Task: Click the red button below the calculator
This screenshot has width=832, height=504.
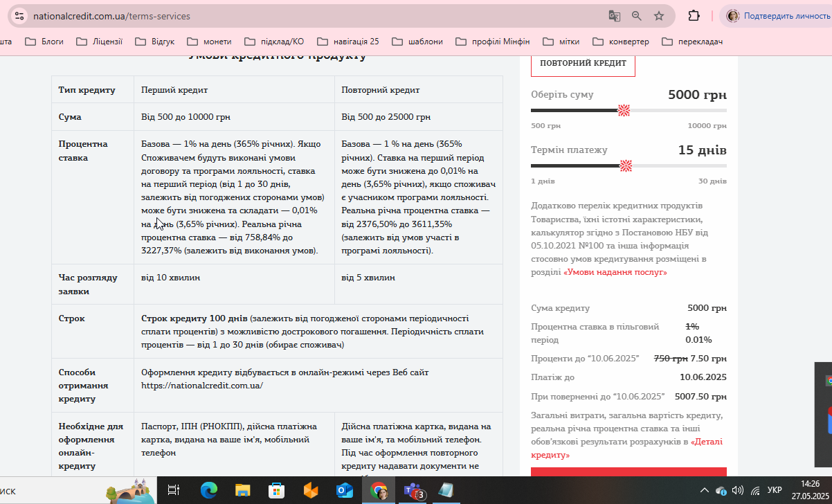Action: (628, 472)
